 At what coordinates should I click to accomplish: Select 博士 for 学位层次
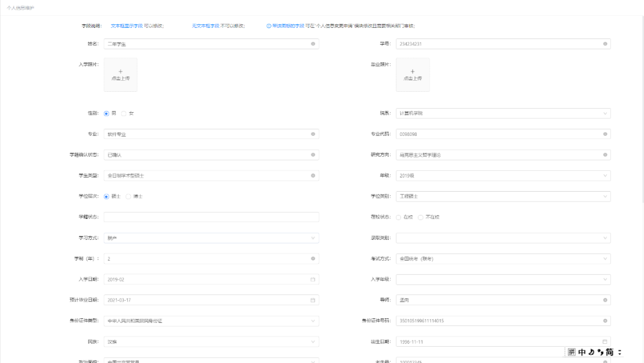pos(128,197)
